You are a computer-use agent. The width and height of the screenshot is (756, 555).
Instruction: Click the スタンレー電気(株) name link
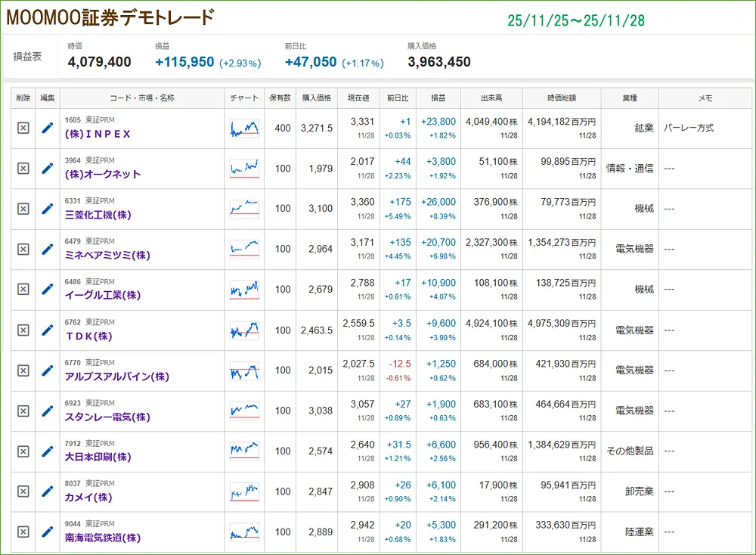[x=107, y=417]
